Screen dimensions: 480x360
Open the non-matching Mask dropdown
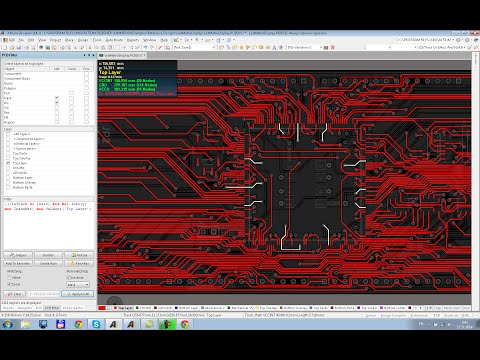pyautogui.click(x=78, y=285)
